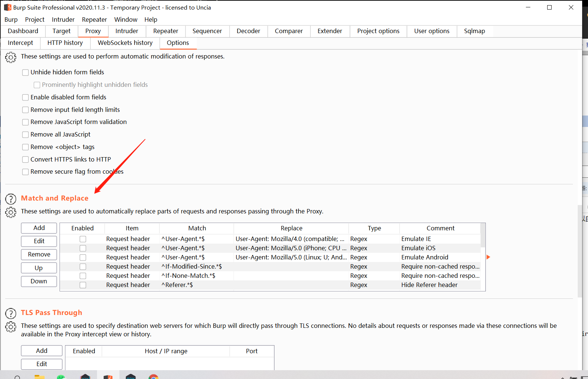Enable Remove secure flag from cookies
The width and height of the screenshot is (588, 379).
(25, 172)
